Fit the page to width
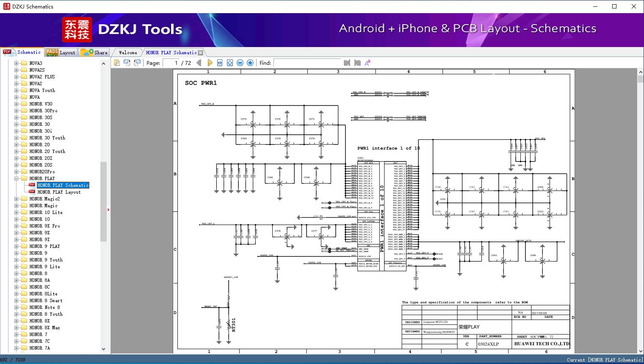Screen dimensions: 644x364 [220, 63]
